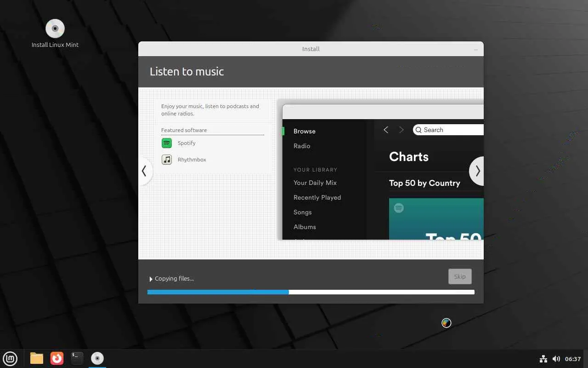Go to the previous slide in installer
Screen dimensions: 588x368
[144, 171]
